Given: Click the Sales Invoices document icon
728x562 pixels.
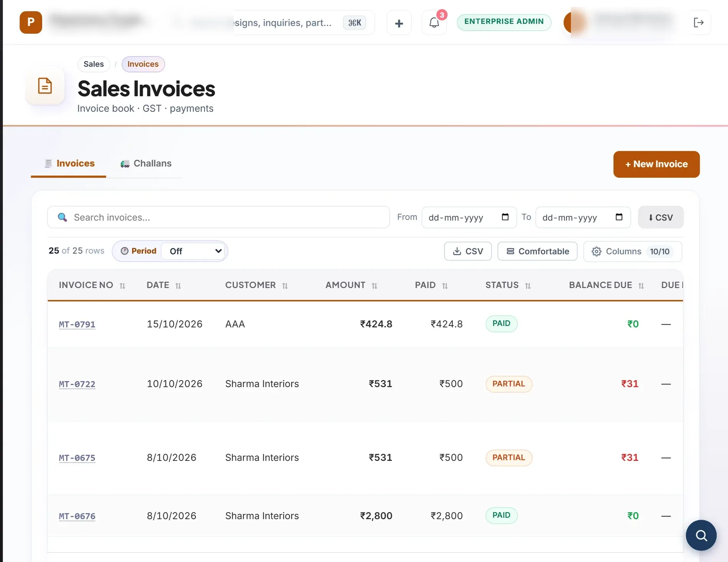Looking at the screenshot, I should [x=45, y=85].
